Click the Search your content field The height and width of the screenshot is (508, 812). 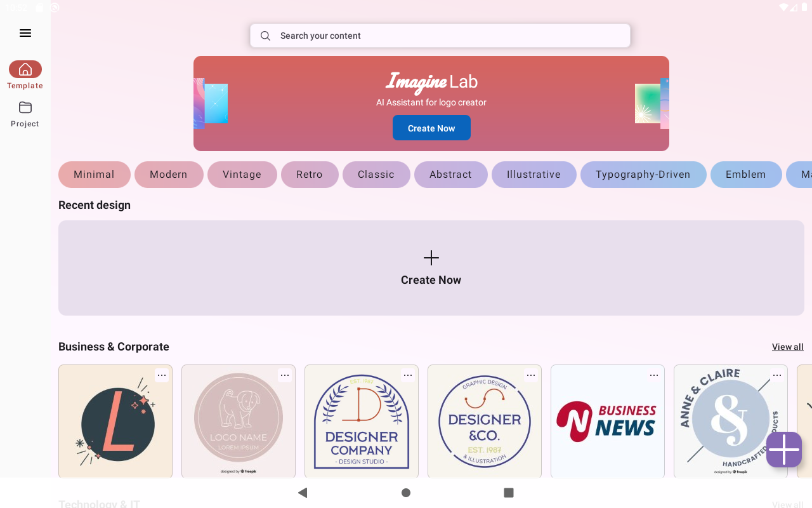pyautogui.click(x=440, y=36)
